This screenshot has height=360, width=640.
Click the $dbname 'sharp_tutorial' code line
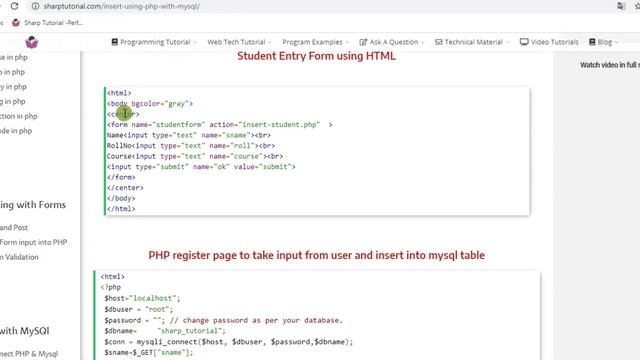(x=165, y=331)
